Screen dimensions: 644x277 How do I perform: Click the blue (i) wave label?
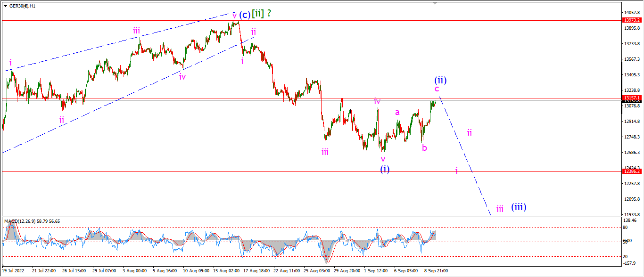385,169
